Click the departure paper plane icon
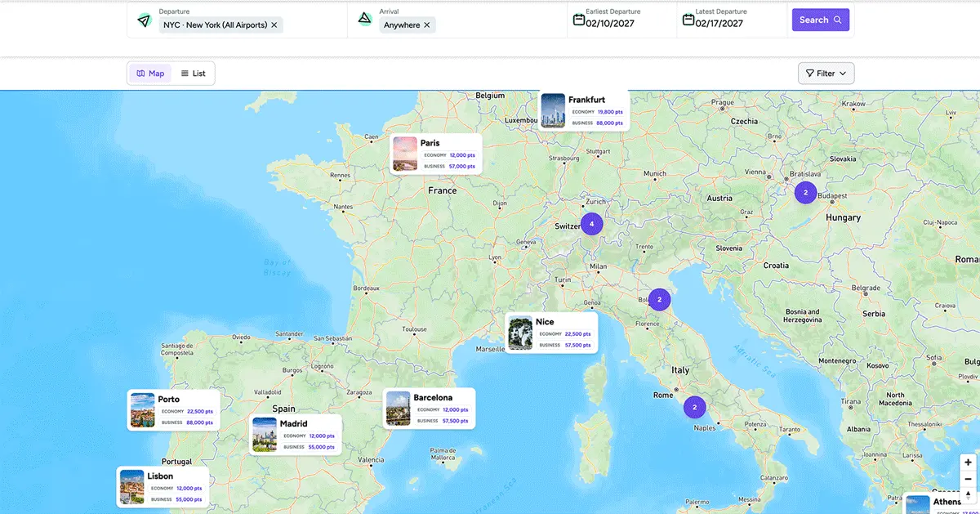Viewport: 980px width, 514px height. click(x=144, y=20)
